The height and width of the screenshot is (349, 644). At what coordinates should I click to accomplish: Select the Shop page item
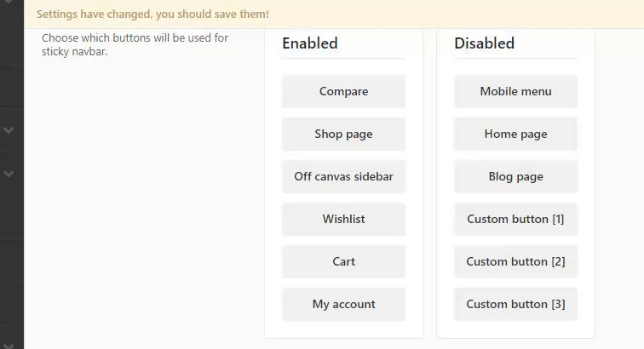343,134
